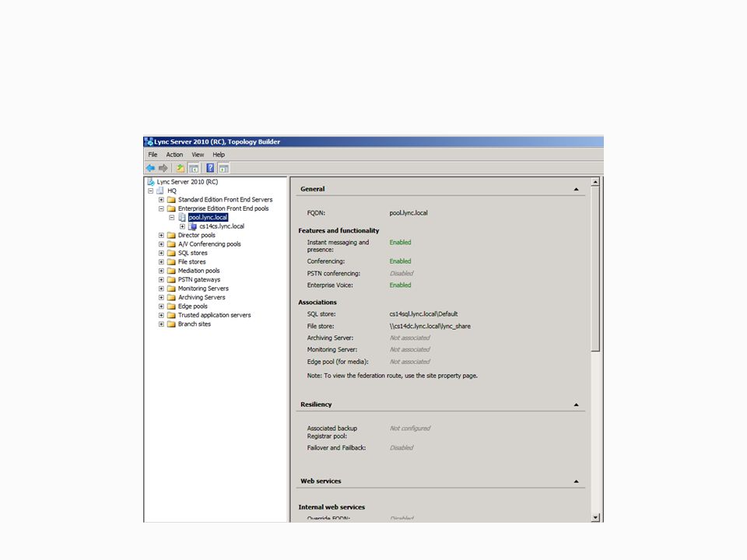Collapse the Web services section arrow
This screenshot has height=560, width=747.
pyautogui.click(x=576, y=481)
